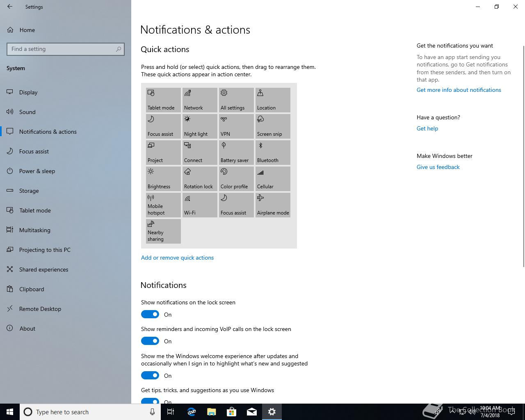Open Clipboard settings page

pyautogui.click(x=66, y=289)
